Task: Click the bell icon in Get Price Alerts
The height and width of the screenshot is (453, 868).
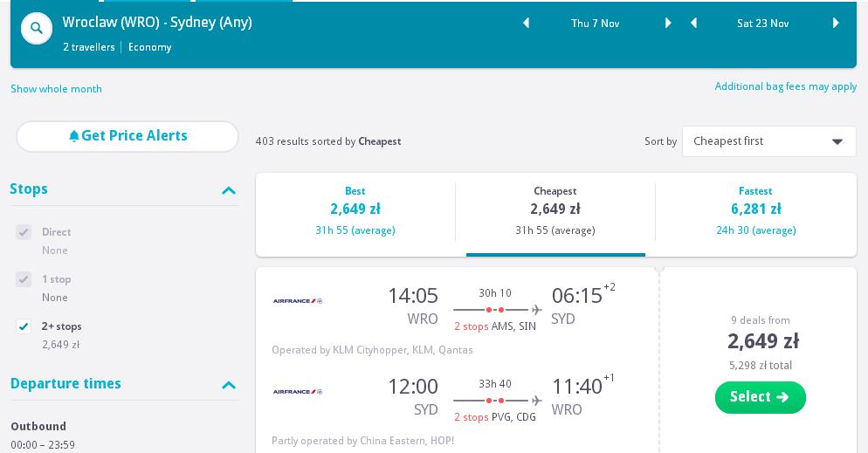Action: (73, 135)
